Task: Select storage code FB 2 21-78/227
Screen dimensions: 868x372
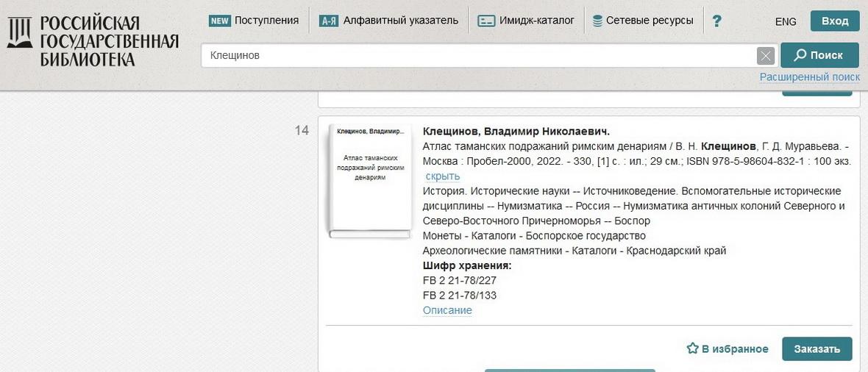Action: 460,281
